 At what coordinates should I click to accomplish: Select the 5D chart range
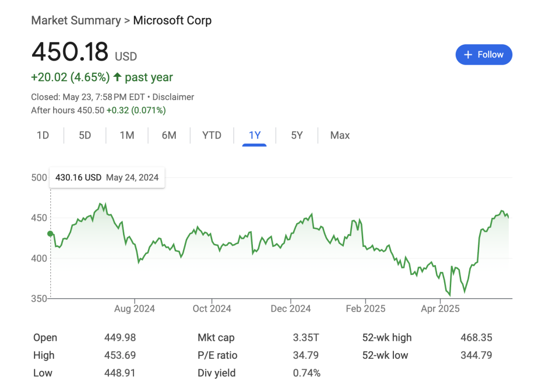85,136
